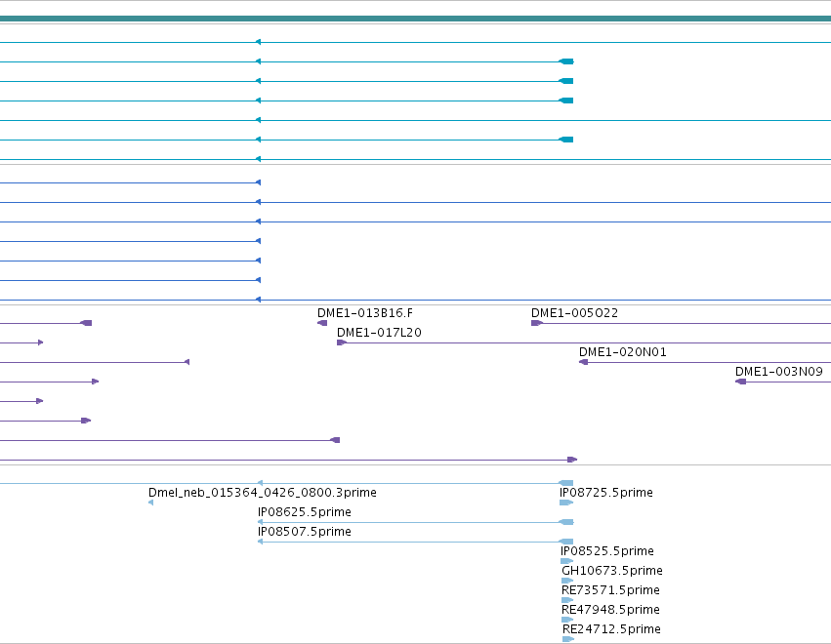Image resolution: width=831 pixels, height=644 pixels.
Task: Click the purple feature block under DME1-013B16.F
Action: pos(322,323)
